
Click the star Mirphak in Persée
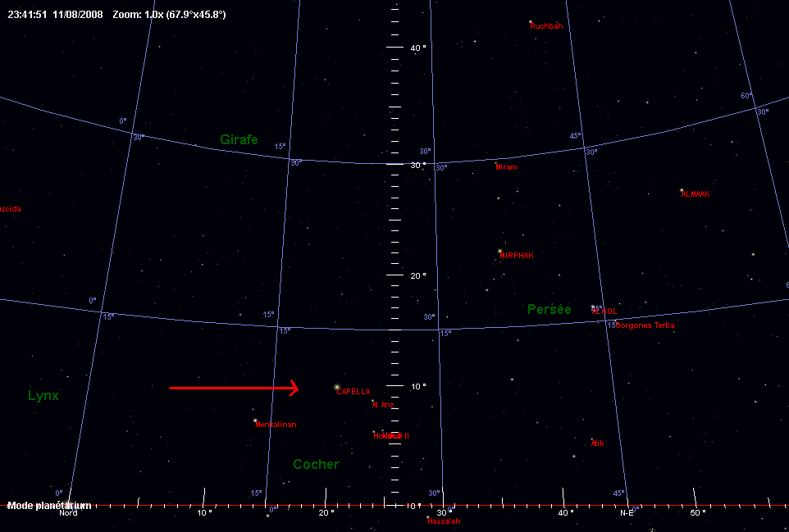(499, 252)
